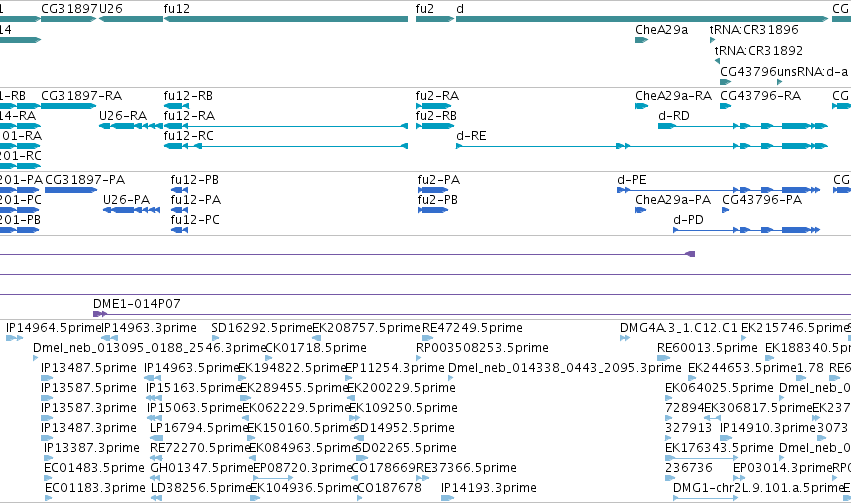Select the fu2-RB transcript
Image resolution: width=851 pixels, height=503 pixels.
tap(435, 126)
